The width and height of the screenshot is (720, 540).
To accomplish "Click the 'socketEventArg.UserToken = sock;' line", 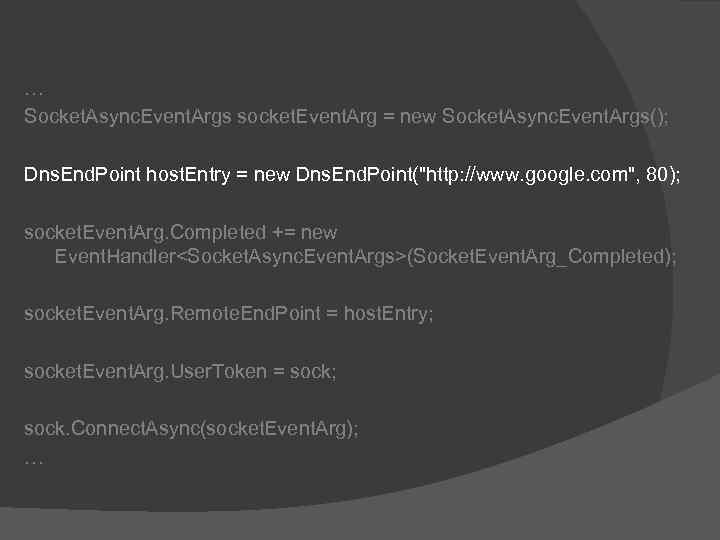I will tap(180, 371).
